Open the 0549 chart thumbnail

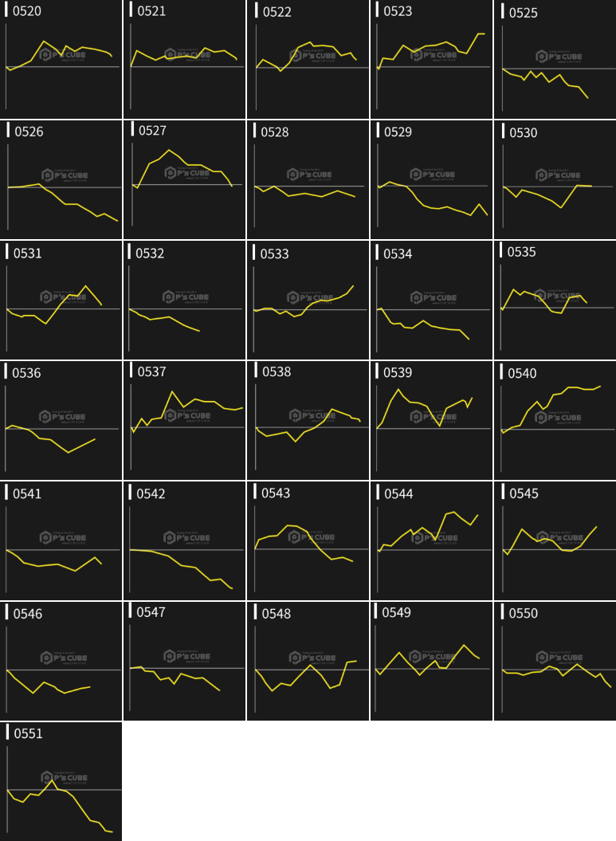tap(431, 663)
